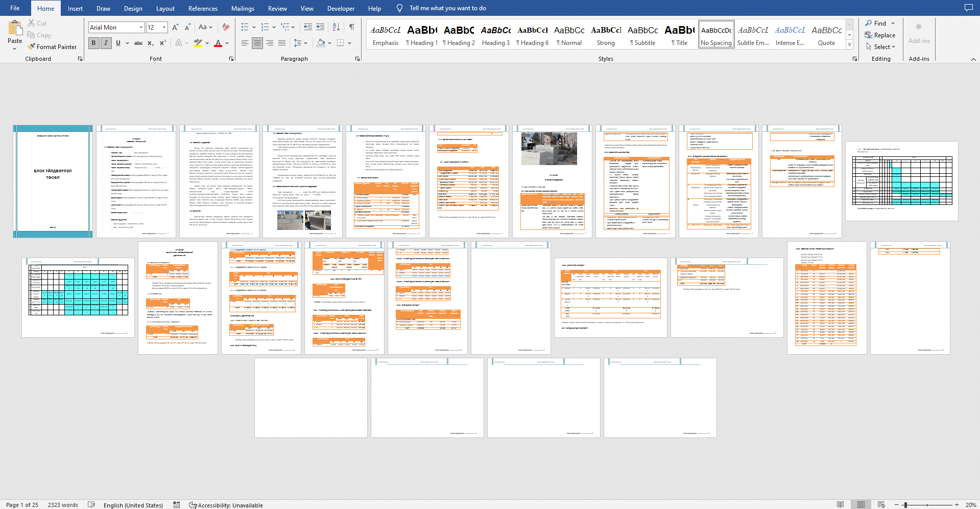The height and width of the screenshot is (509, 980).
Task: Click the Copy icon
Action: point(31,35)
